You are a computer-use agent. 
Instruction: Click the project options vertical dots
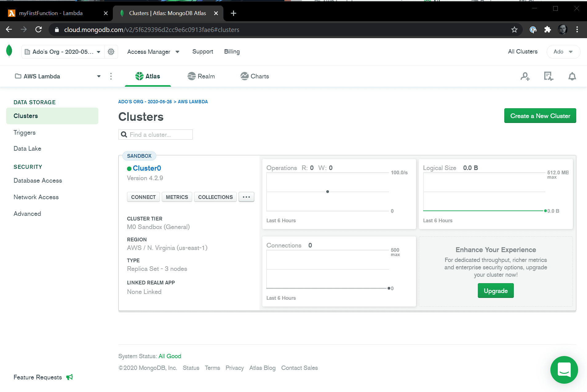coord(111,76)
